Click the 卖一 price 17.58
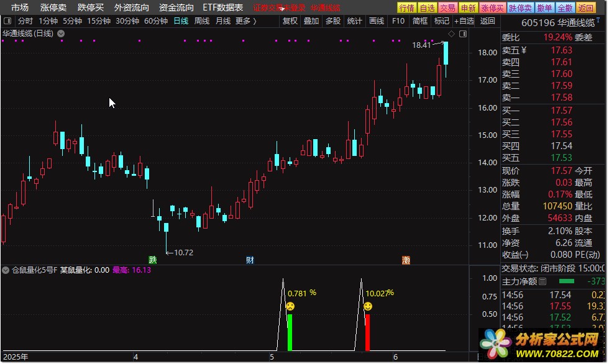This screenshot has height=364, width=609. click(x=562, y=98)
